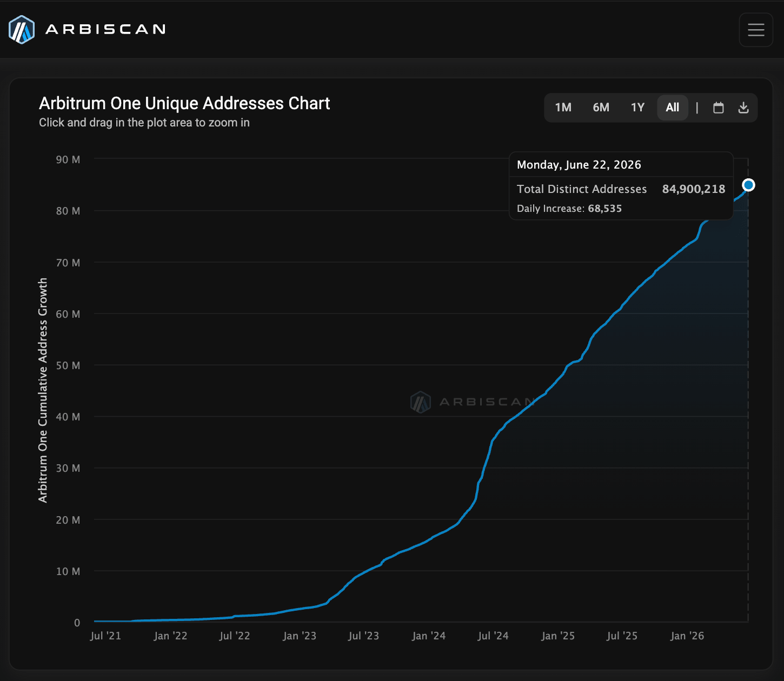Click the Jan '26 x-axis label

(687, 636)
